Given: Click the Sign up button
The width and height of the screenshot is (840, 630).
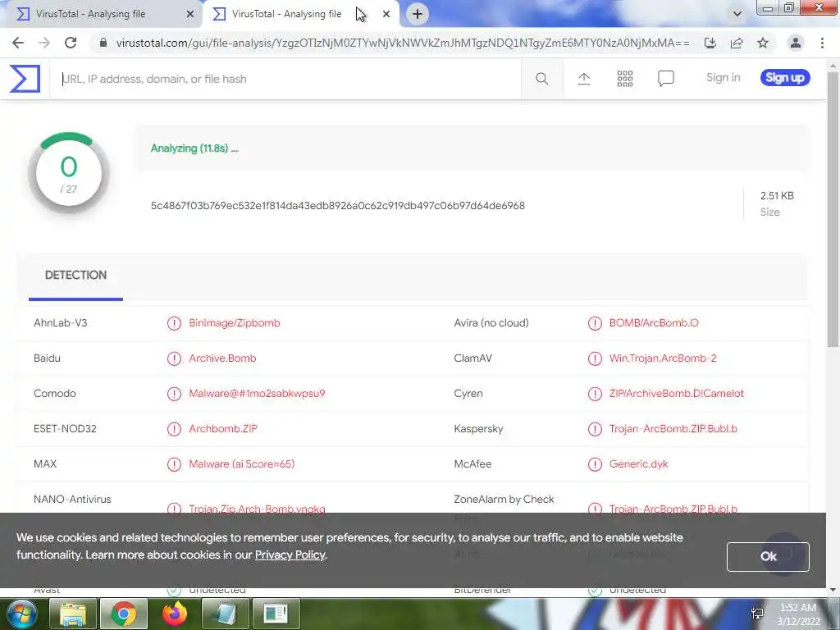Looking at the screenshot, I should [785, 78].
